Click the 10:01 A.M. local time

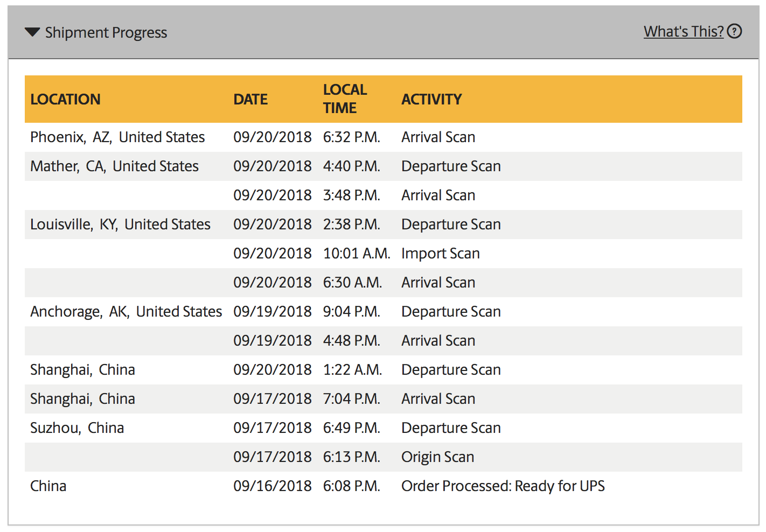[x=356, y=254]
